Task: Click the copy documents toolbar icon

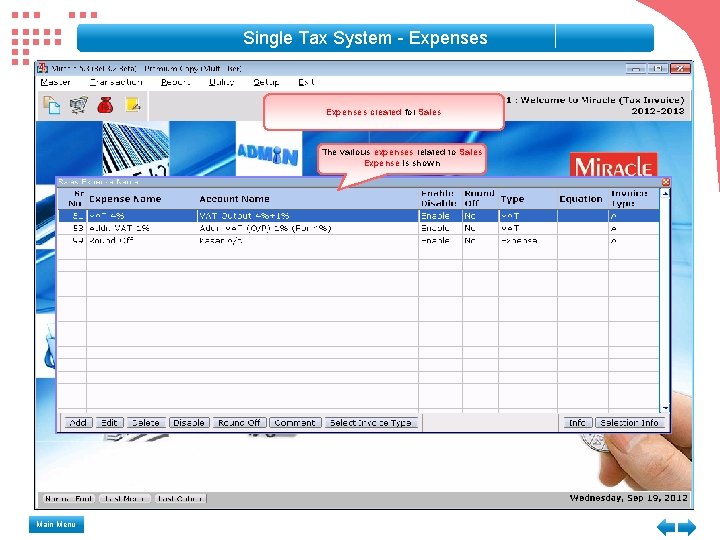Action: point(51,105)
